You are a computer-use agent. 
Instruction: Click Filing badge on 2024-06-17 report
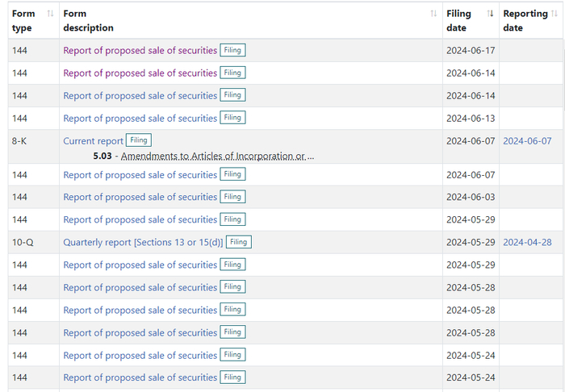(x=232, y=50)
